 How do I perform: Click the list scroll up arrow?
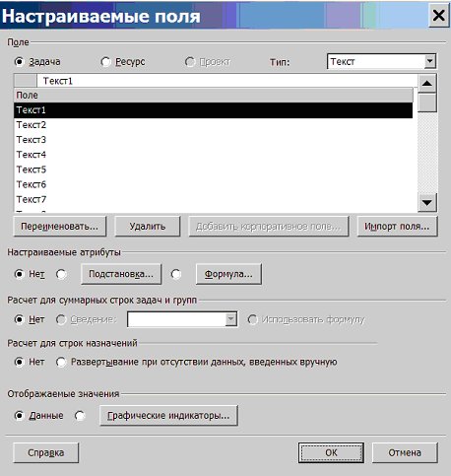coord(427,84)
